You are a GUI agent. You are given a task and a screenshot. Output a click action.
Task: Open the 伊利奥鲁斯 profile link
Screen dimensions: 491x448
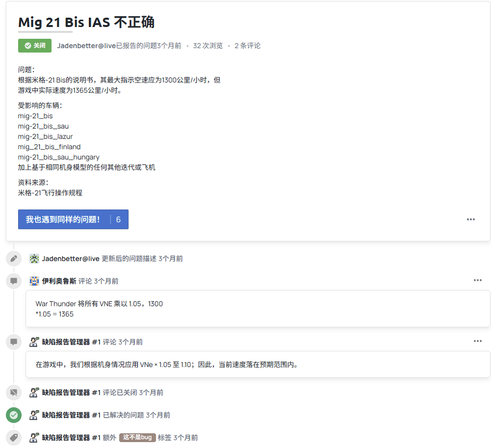point(59,280)
